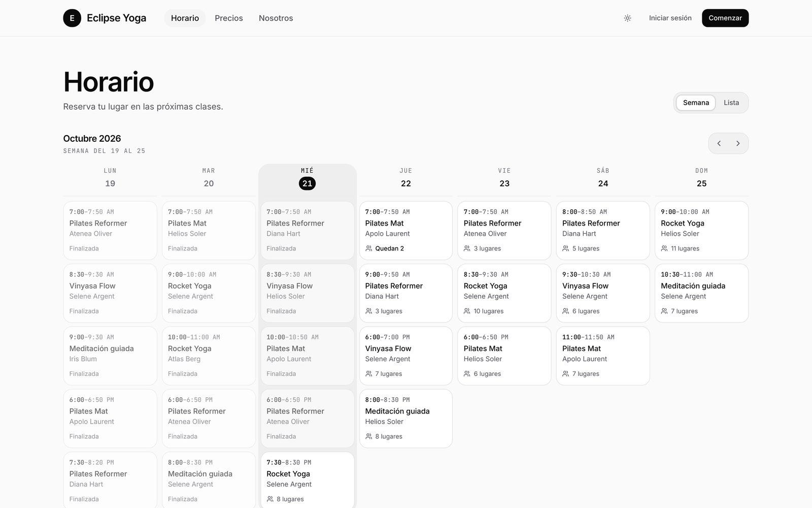812x508 pixels.
Task: Open Friday 8:30 AM Rocket Yoga class
Action: tap(504, 293)
